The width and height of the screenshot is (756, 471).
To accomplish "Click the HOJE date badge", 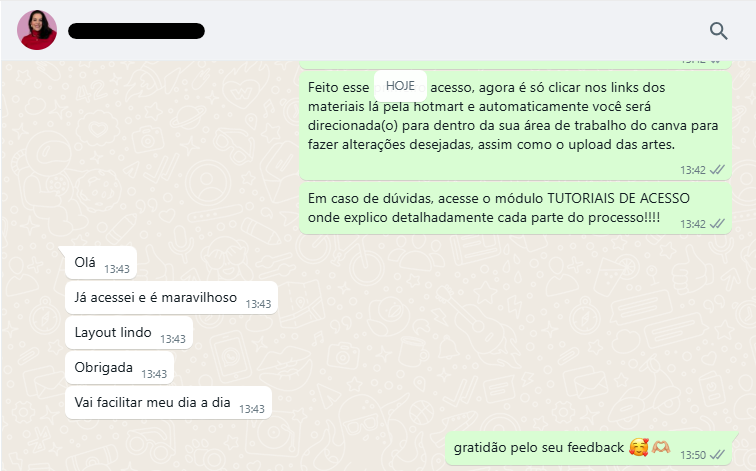I will pyautogui.click(x=400, y=86).
